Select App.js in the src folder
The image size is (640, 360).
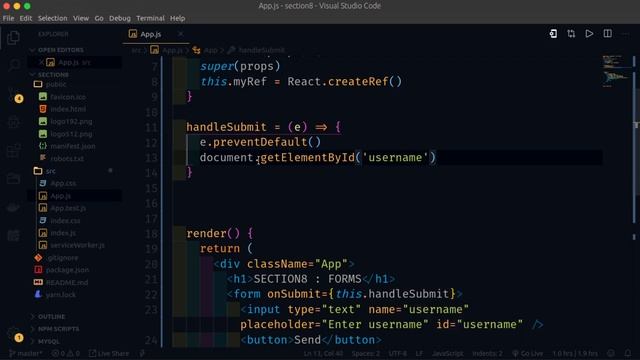point(55,196)
